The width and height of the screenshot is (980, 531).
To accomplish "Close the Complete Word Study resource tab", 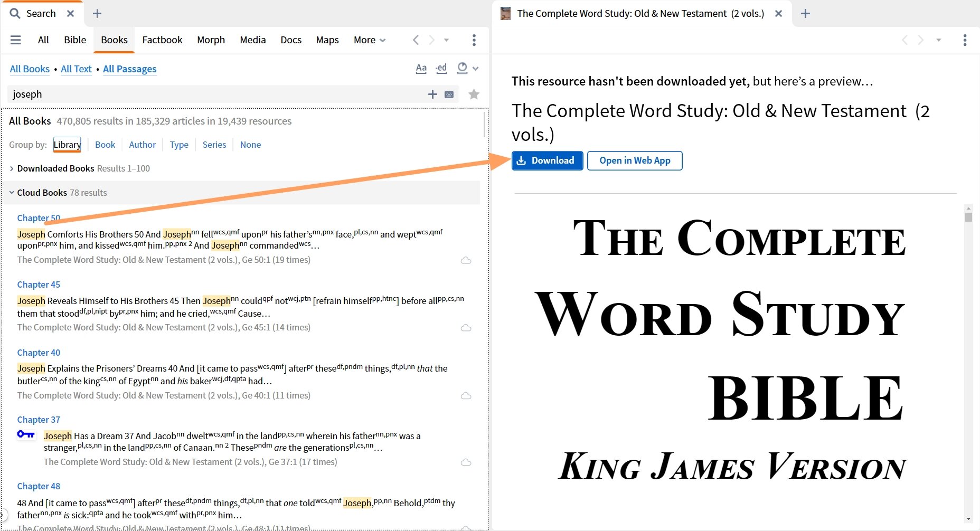I will 778,14.
